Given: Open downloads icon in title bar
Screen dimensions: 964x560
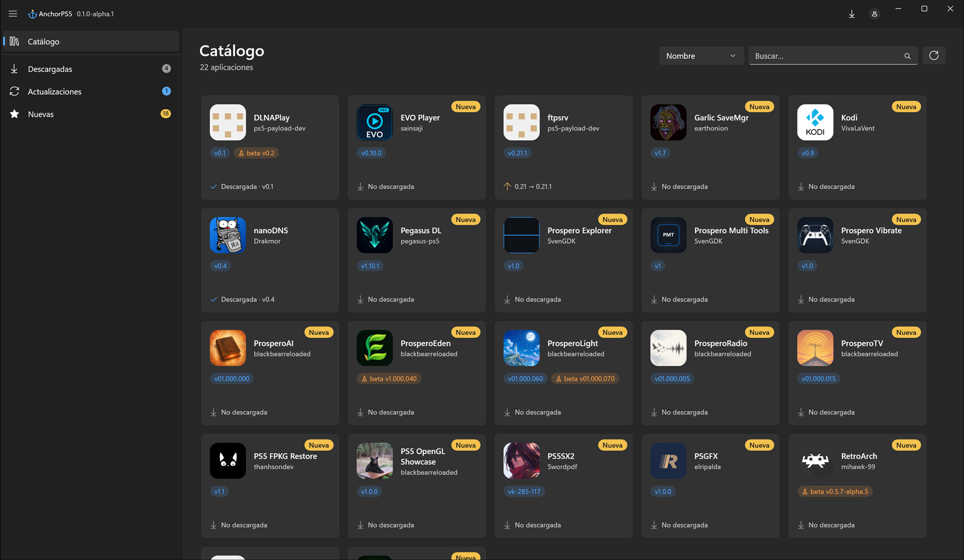Looking at the screenshot, I should pos(851,14).
